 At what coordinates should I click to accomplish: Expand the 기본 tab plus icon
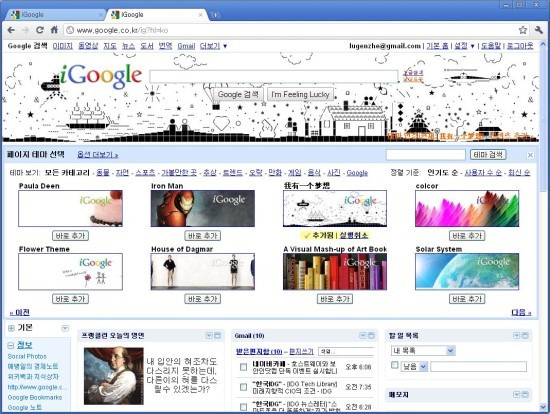coord(11,328)
